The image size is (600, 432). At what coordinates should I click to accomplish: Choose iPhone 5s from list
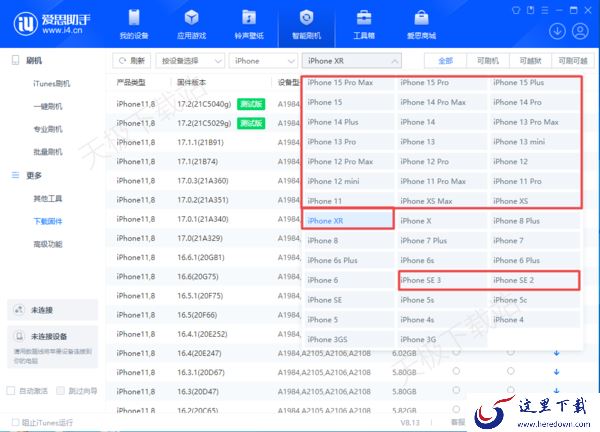pos(442,300)
